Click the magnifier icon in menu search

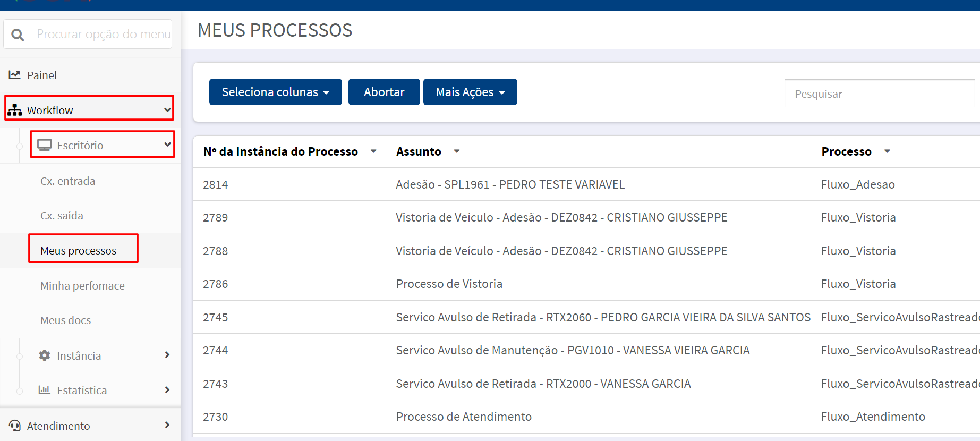(18, 35)
